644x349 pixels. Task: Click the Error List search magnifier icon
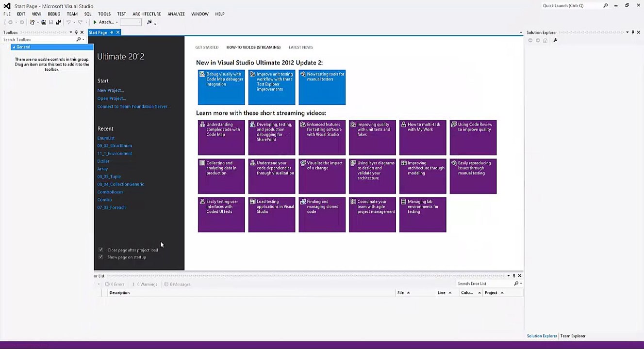pyautogui.click(x=516, y=284)
